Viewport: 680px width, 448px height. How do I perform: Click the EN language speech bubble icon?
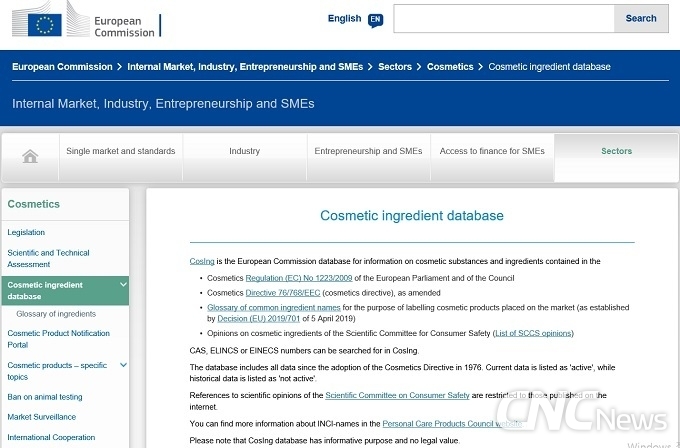pos(375,20)
